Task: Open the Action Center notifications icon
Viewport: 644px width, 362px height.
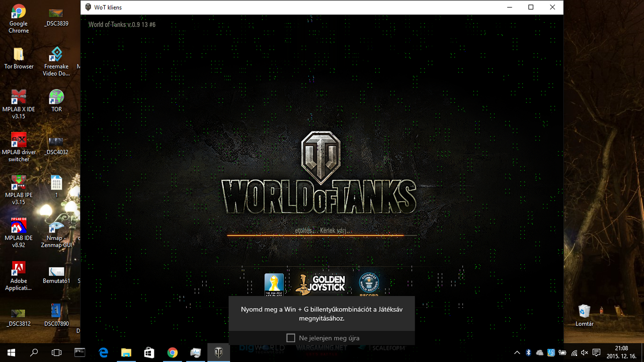Action: pyautogui.click(x=596, y=352)
